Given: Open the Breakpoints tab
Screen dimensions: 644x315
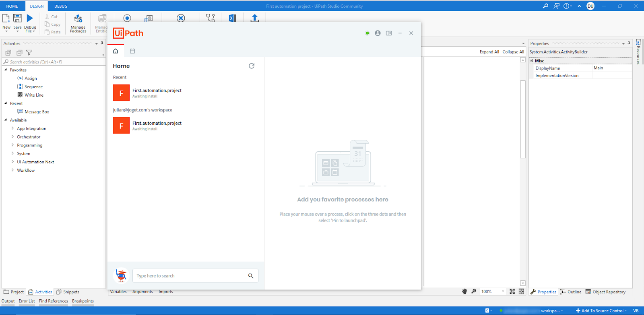Looking at the screenshot, I should [x=83, y=301].
